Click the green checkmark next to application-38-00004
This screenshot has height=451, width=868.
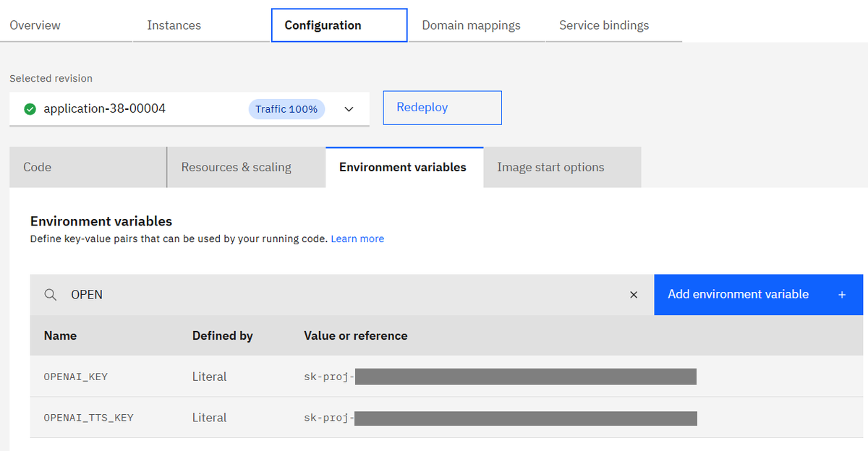[x=30, y=109]
